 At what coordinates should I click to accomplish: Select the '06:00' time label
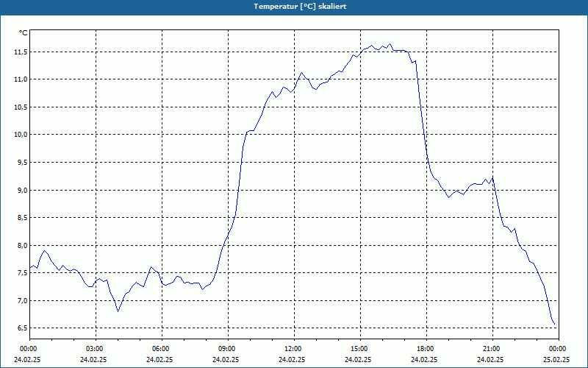[x=162, y=349]
